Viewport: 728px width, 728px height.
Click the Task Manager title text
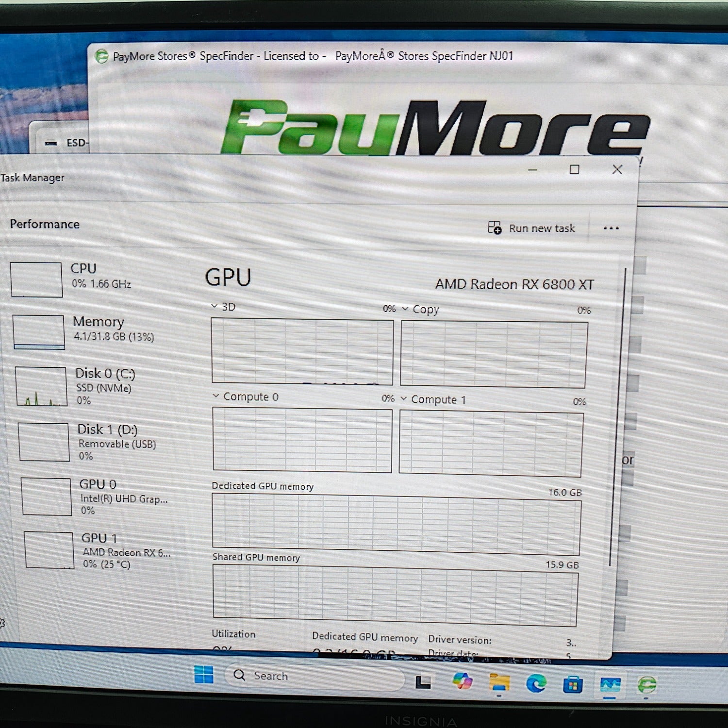click(x=32, y=178)
